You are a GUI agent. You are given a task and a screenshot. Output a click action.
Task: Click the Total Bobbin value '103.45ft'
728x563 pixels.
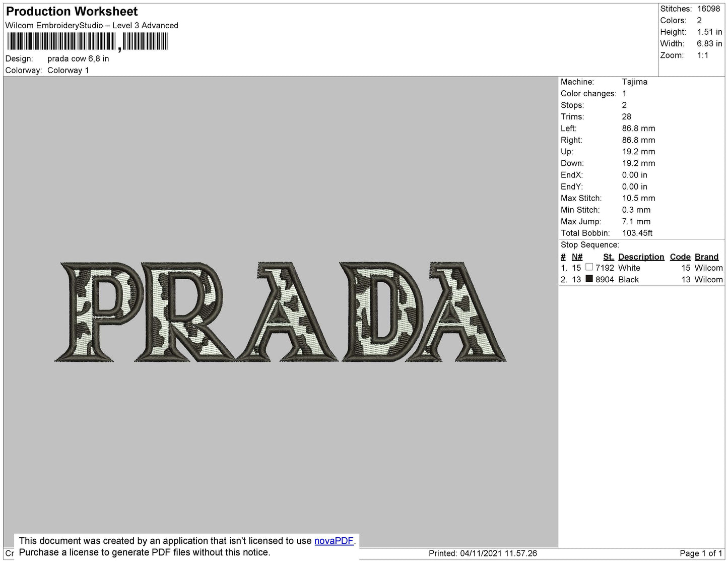[x=637, y=233]
